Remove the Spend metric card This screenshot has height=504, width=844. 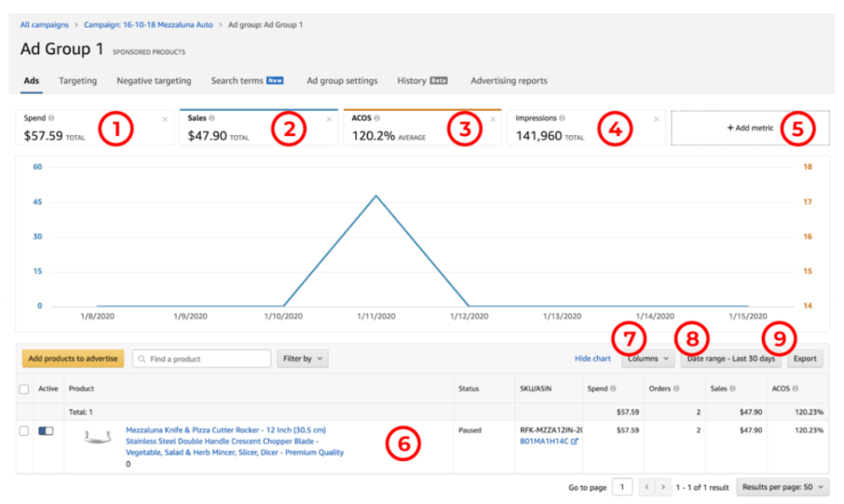click(165, 120)
